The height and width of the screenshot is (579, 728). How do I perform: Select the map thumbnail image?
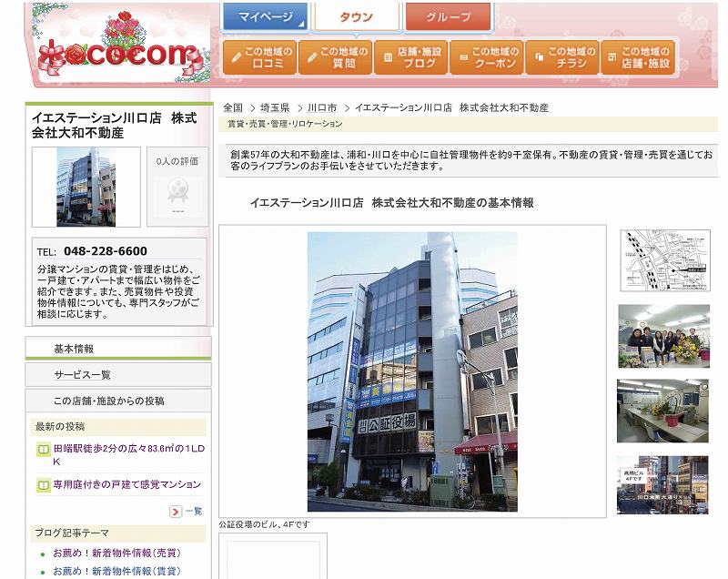click(665, 260)
